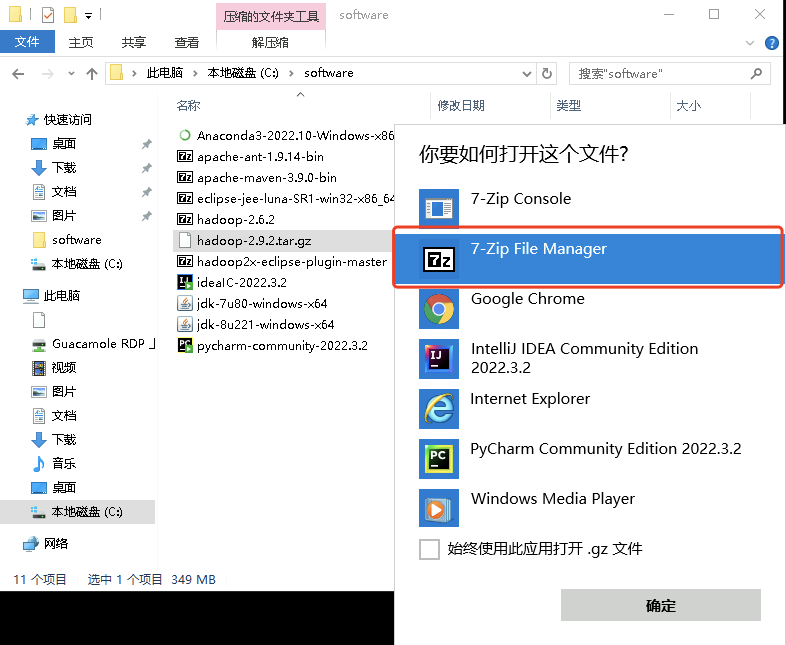
Task: Select 网络 in navigation pane
Action: click(56, 543)
